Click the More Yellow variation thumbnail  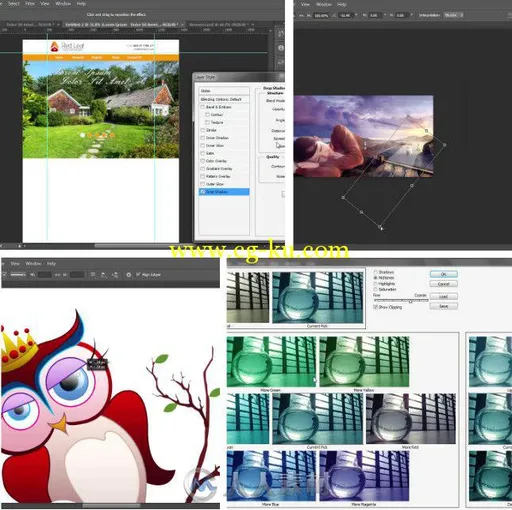pyautogui.click(x=364, y=362)
